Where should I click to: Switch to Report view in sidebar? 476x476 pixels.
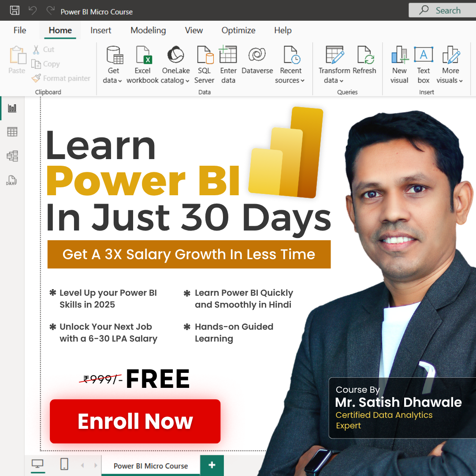(x=12, y=108)
